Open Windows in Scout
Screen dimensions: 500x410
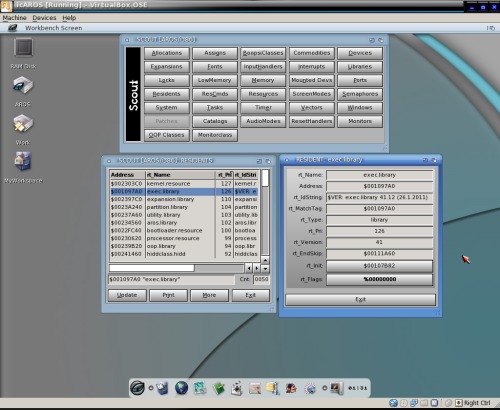[360, 108]
